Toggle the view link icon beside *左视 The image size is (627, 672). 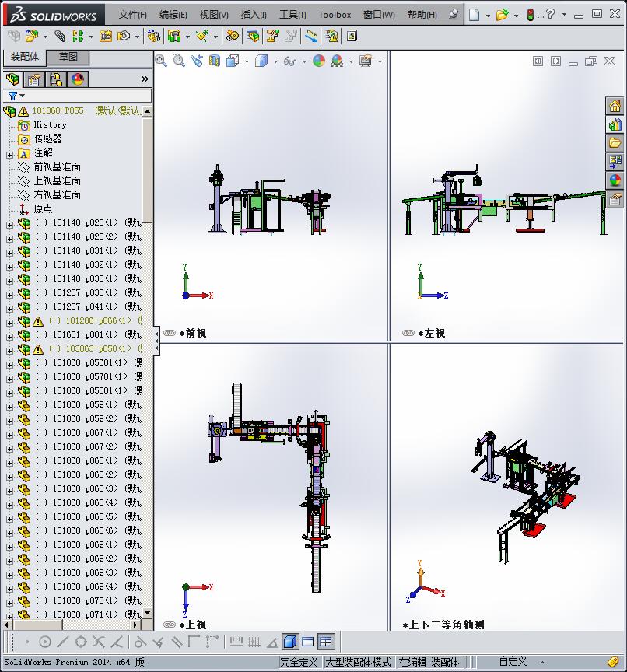point(408,333)
